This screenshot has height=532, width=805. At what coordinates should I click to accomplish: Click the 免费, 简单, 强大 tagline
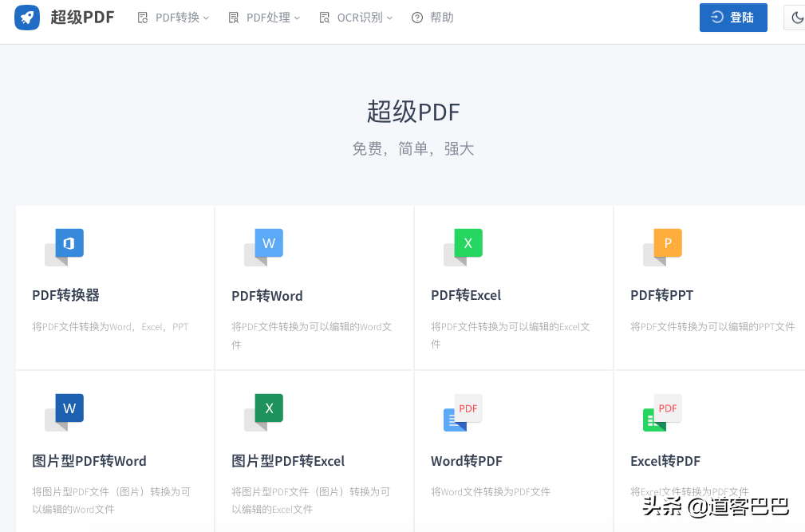413,149
